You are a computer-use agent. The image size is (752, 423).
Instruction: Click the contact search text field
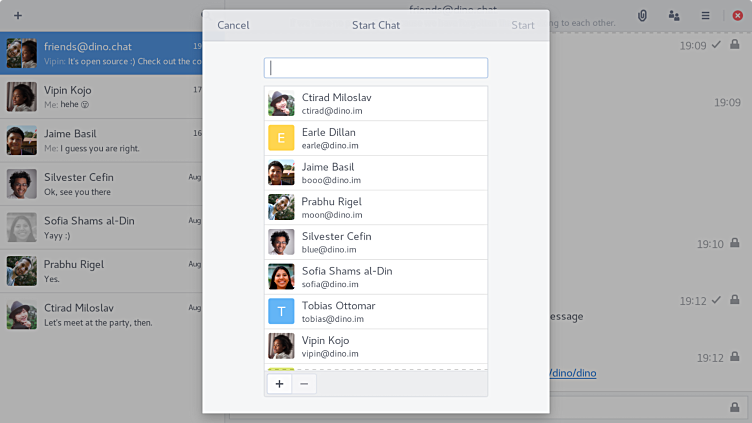376,68
